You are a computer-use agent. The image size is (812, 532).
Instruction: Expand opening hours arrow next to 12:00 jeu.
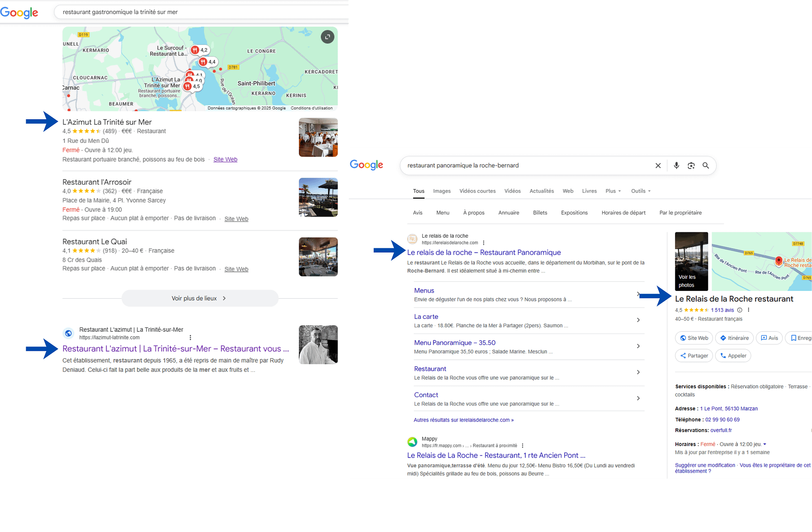point(765,444)
